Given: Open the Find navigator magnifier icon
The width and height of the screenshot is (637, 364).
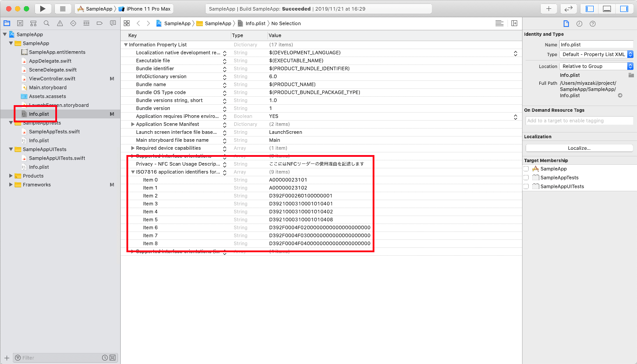Looking at the screenshot, I should point(46,23).
